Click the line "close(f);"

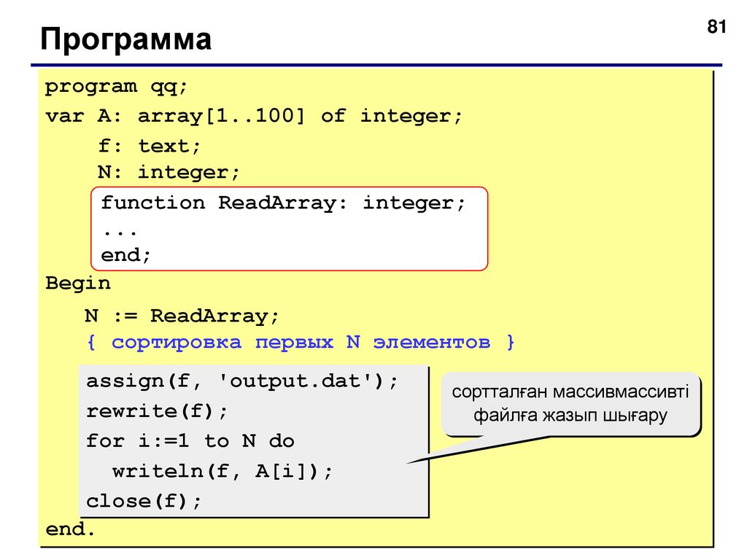pyautogui.click(x=144, y=502)
